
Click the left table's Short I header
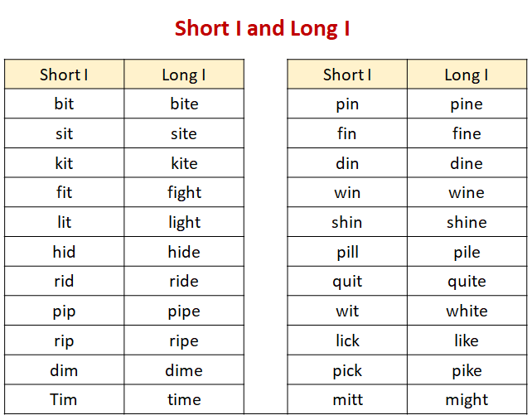(64, 75)
